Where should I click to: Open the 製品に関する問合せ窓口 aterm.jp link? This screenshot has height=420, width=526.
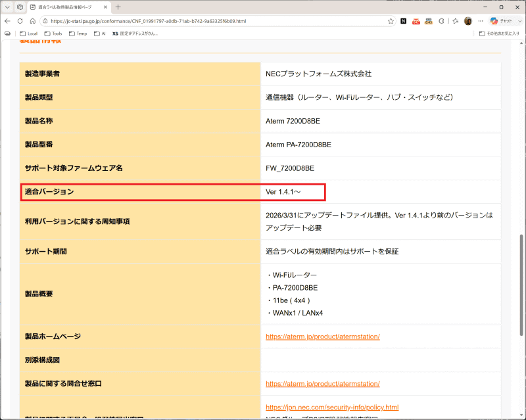point(323,384)
